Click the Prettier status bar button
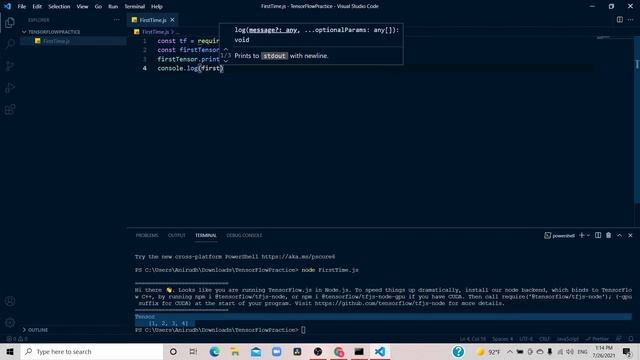Image resolution: width=640 pixels, height=360 pixels. 598,339
